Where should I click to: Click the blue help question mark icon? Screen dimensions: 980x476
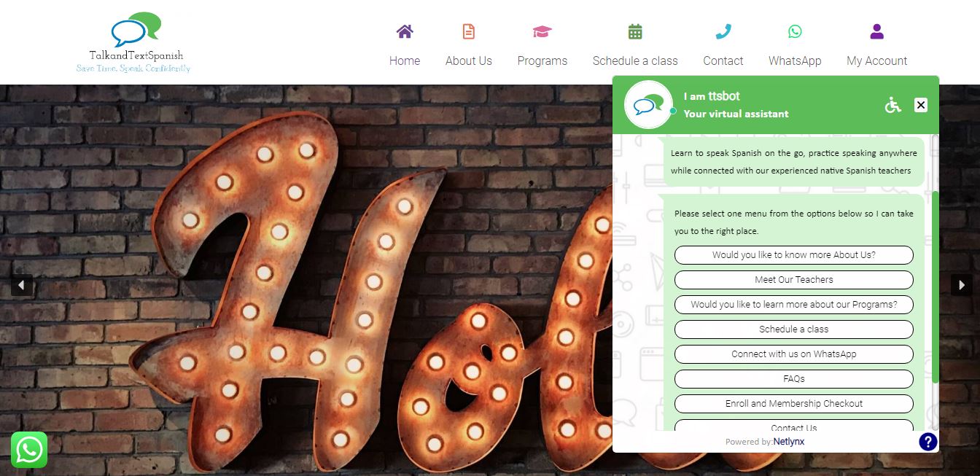928,441
